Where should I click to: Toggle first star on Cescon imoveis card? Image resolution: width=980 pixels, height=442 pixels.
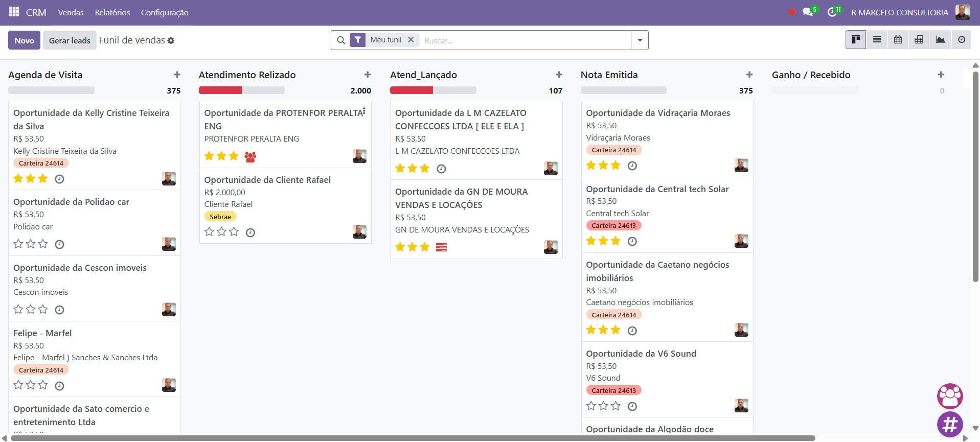click(18, 309)
